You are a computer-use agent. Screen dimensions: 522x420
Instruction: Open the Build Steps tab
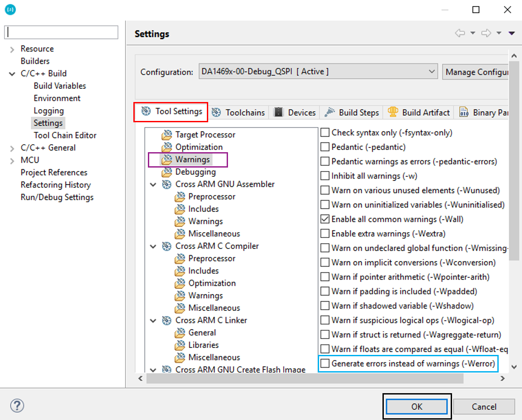point(352,113)
